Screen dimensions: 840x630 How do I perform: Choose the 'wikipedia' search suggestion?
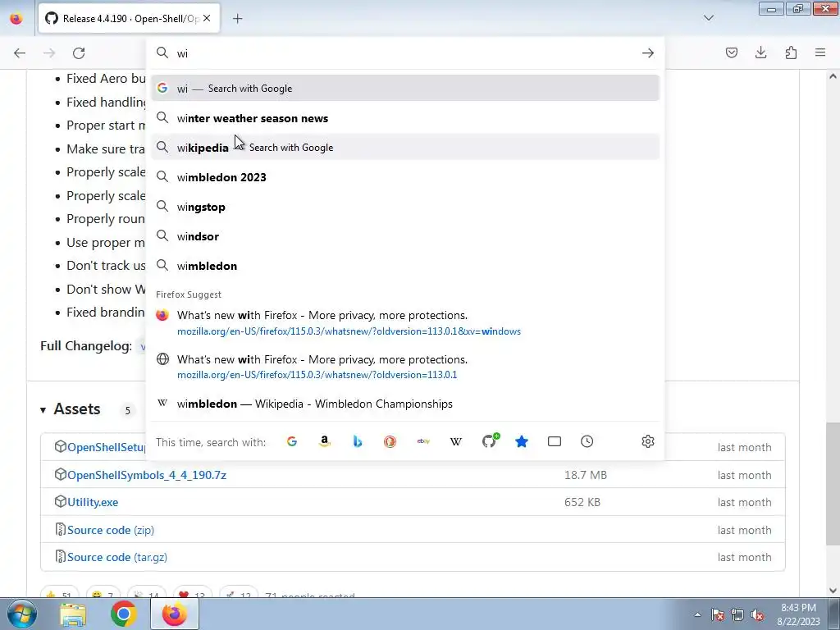pyautogui.click(x=405, y=148)
